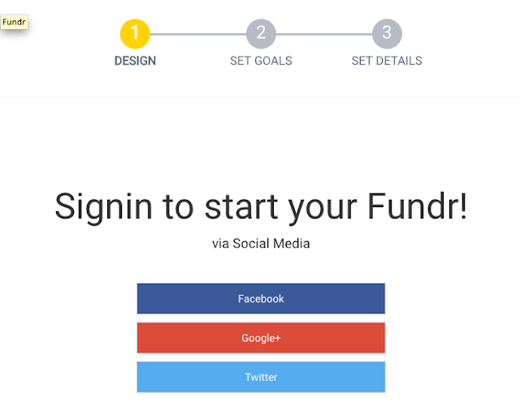Click the progress line between steps 2 and 3
The image size is (520, 420).
pyautogui.click(x=324, y=34)
